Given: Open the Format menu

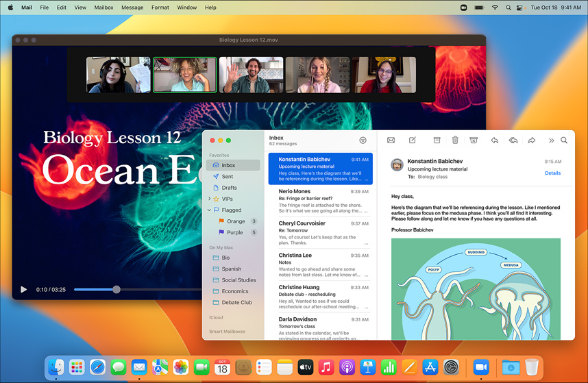Looking at the screenshot, I should (x=160, y=8).
